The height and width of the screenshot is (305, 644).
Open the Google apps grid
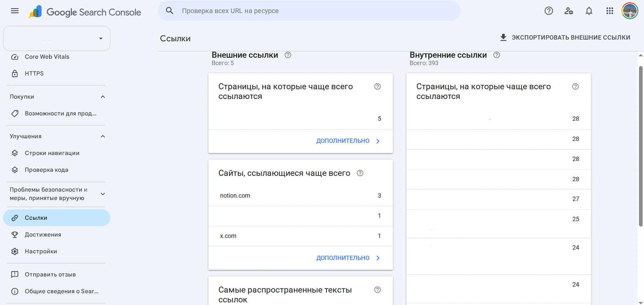coord(610,11)
